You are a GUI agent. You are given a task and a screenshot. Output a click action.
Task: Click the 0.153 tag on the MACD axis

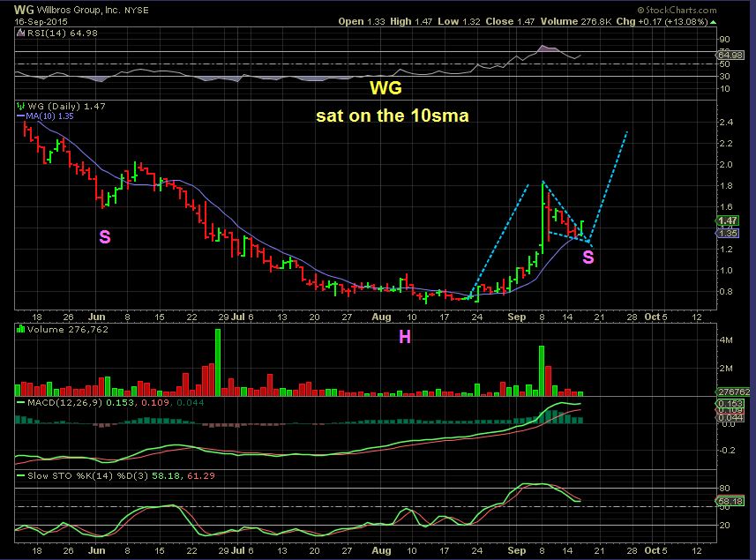coord(730,404)
